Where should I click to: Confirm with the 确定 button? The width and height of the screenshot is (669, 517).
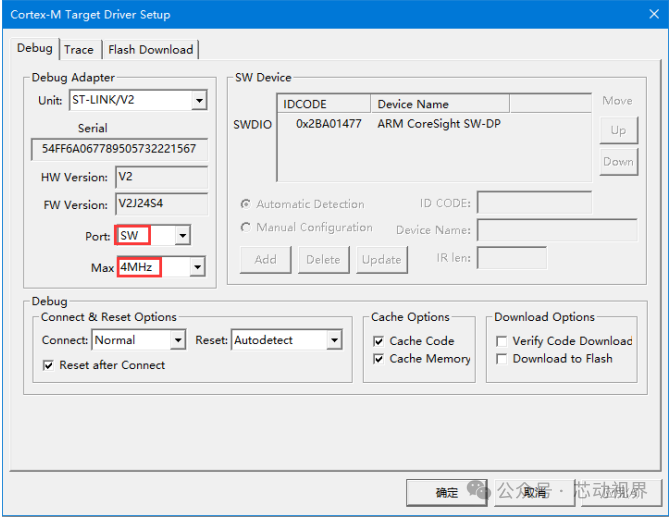(x=447, y=493)
